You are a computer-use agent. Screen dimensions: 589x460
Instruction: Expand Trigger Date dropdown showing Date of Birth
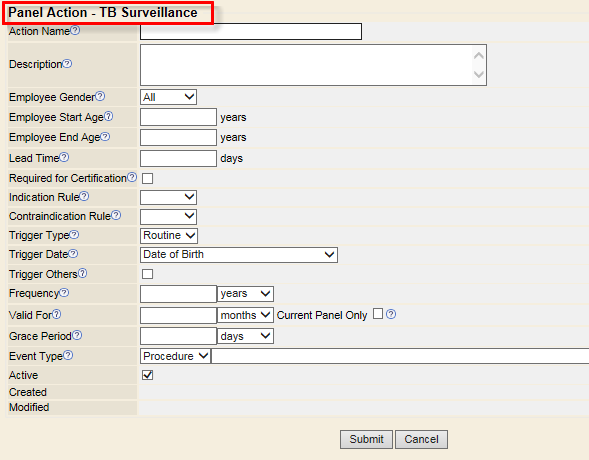coord(239,255)
